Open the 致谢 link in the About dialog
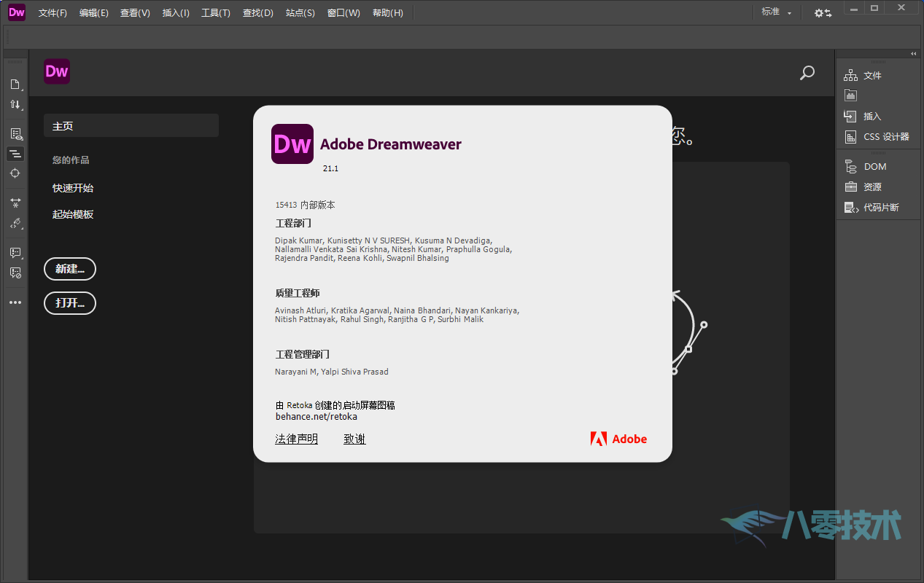 click(354, 439)
